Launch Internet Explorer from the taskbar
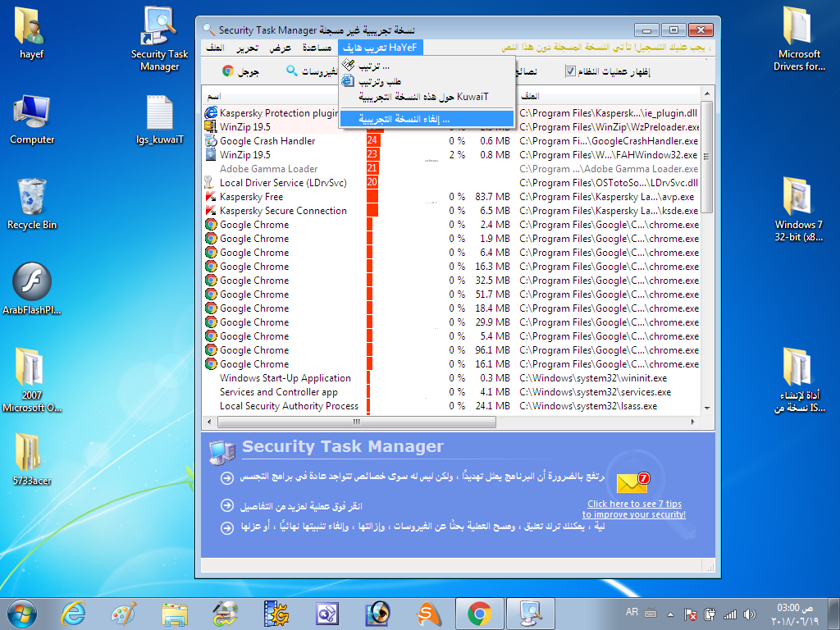840x630 pixels. [73, 613]
